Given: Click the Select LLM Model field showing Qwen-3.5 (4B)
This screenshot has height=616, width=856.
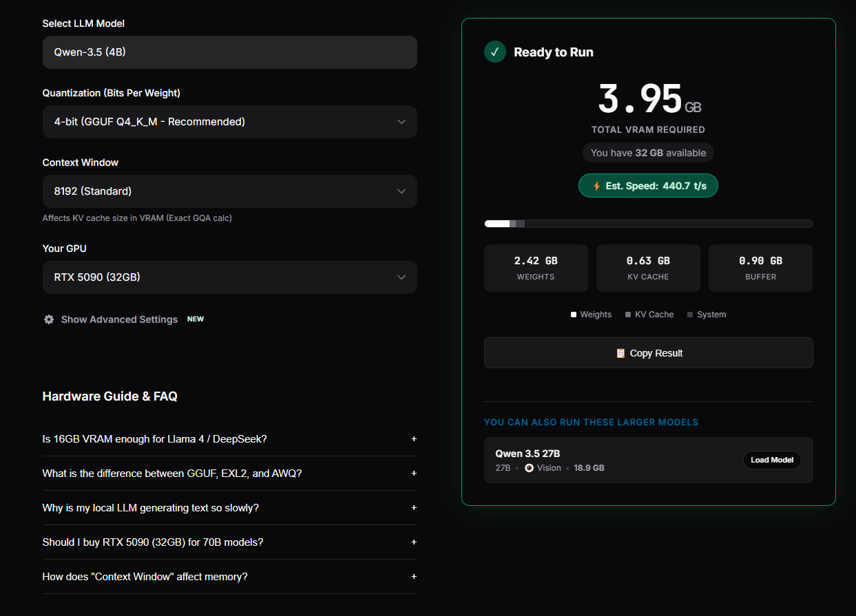Looking at the screenshot, I should (230, 52).
